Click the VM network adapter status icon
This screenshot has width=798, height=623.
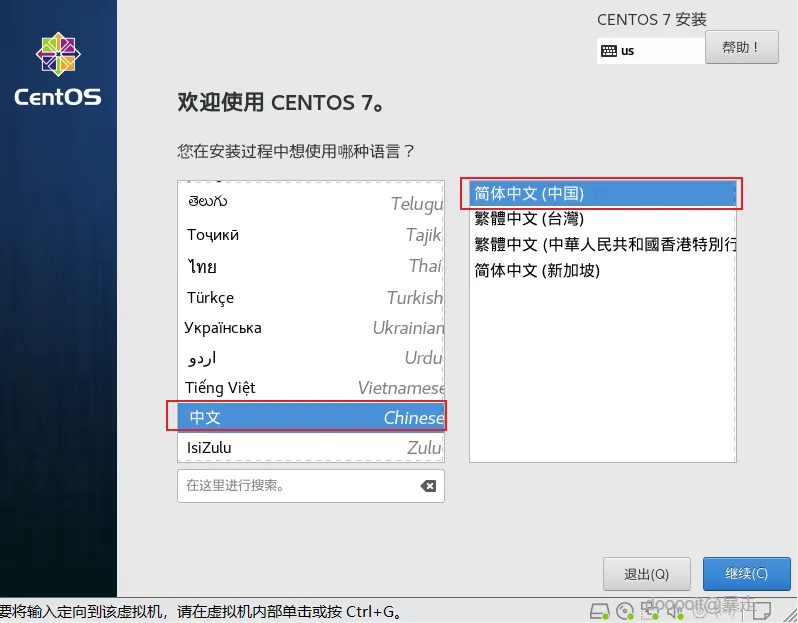pos(650,611)
